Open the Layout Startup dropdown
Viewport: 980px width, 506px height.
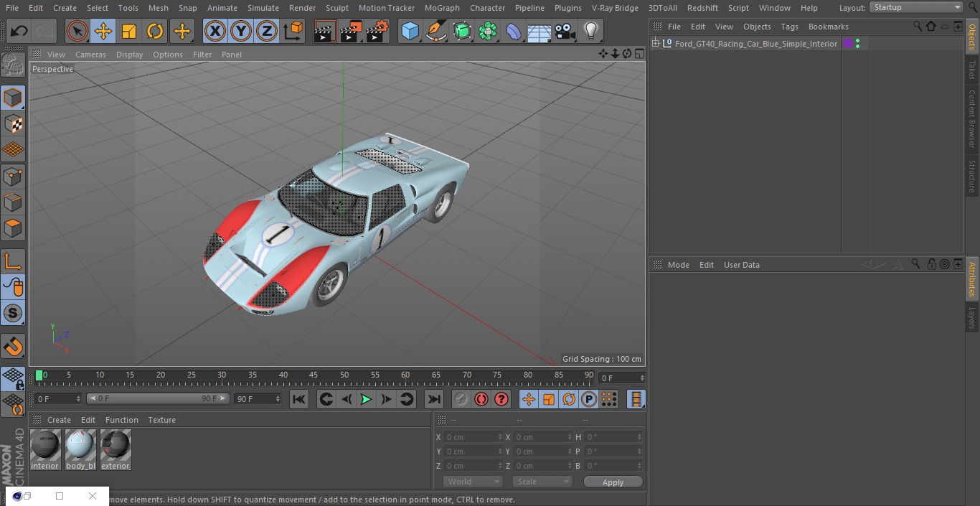(916, 7)
